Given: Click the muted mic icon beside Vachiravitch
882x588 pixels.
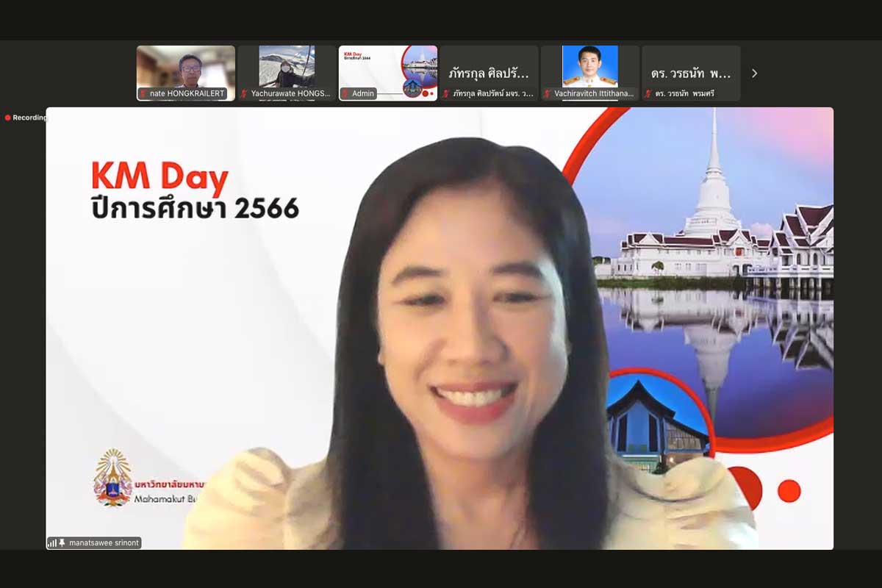Looking at the screenshot, I should pyautogui.click(x=548, y=94).
